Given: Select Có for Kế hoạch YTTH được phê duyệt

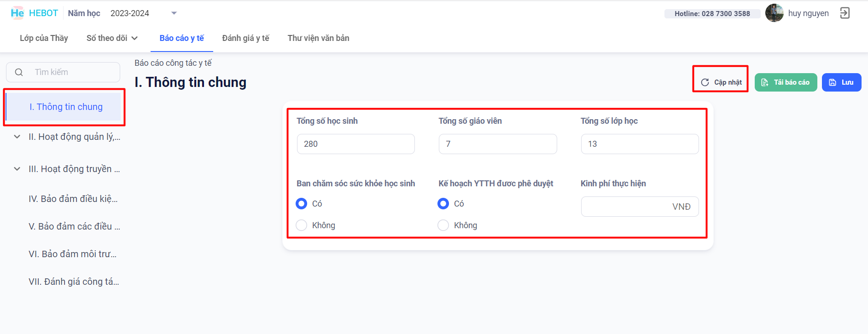Looking at the screenshot, I should [443, 203].
